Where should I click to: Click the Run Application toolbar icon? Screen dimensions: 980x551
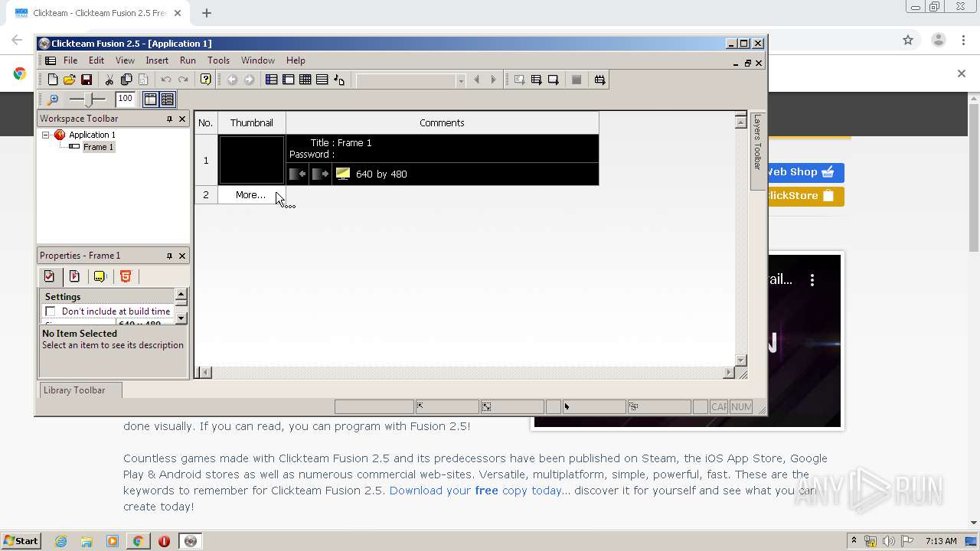536,80
